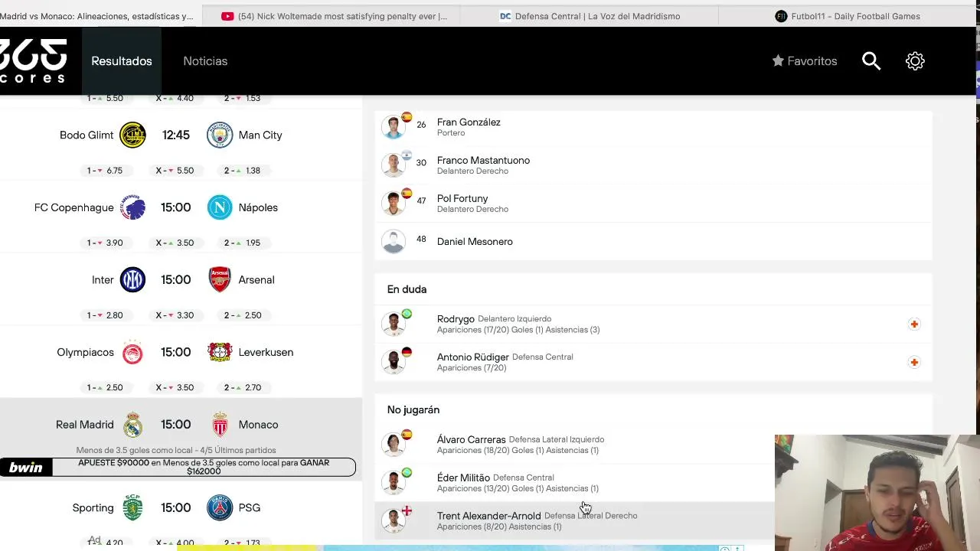Select odds 2.80 for Inter win
The image size is (980, 551).
click(x=105, y=315)
